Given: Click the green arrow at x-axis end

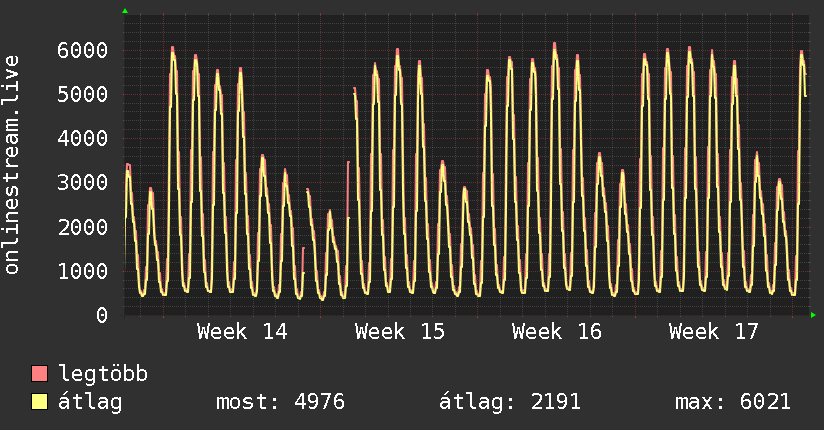Looking at the screenshot, I should pos(813,315).
